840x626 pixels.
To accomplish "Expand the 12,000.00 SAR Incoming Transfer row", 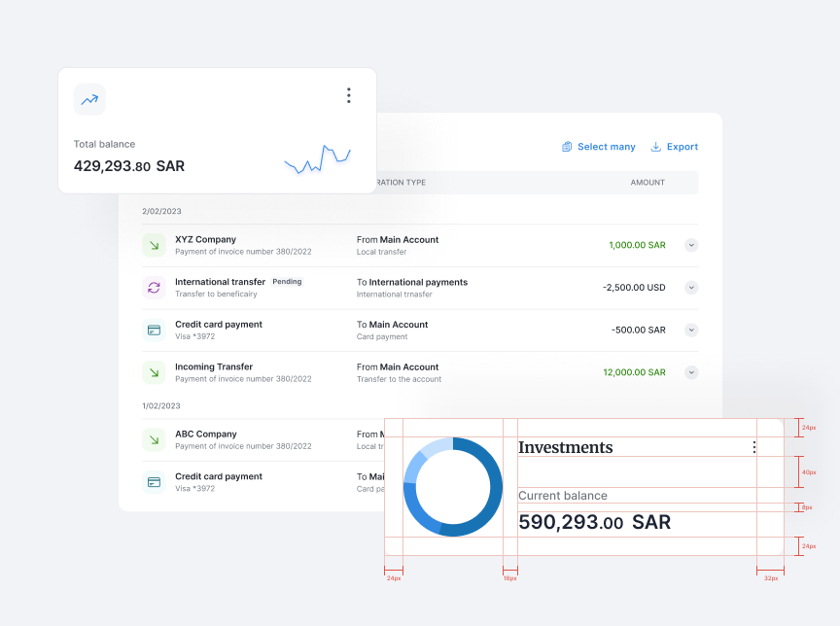I will pyautogui.click(x=691, y=372).
